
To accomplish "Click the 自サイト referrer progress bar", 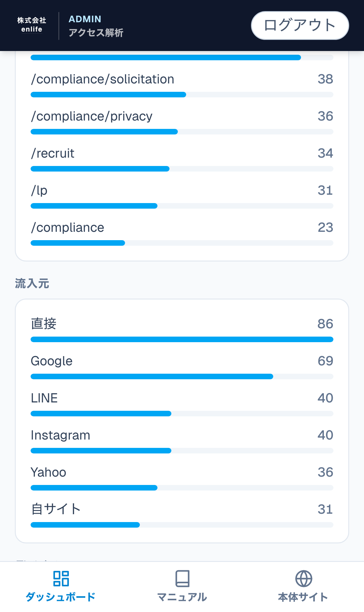I will coord(182,525).
